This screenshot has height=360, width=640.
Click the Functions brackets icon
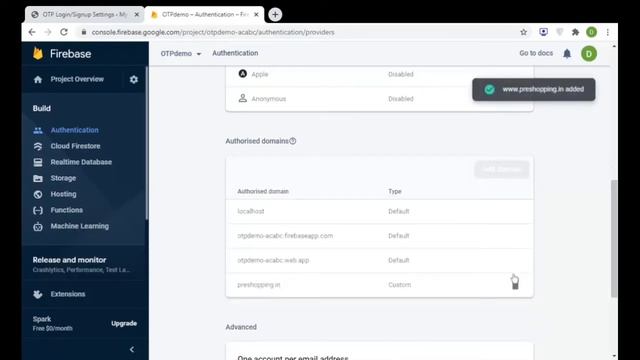click(x=38, y=210)
